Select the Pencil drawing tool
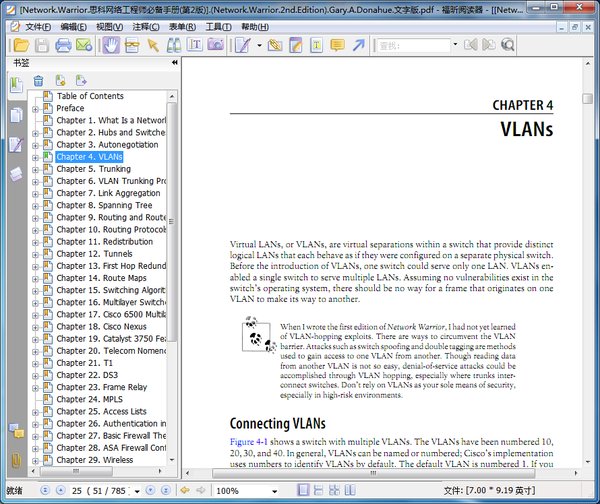 point(243,45)
